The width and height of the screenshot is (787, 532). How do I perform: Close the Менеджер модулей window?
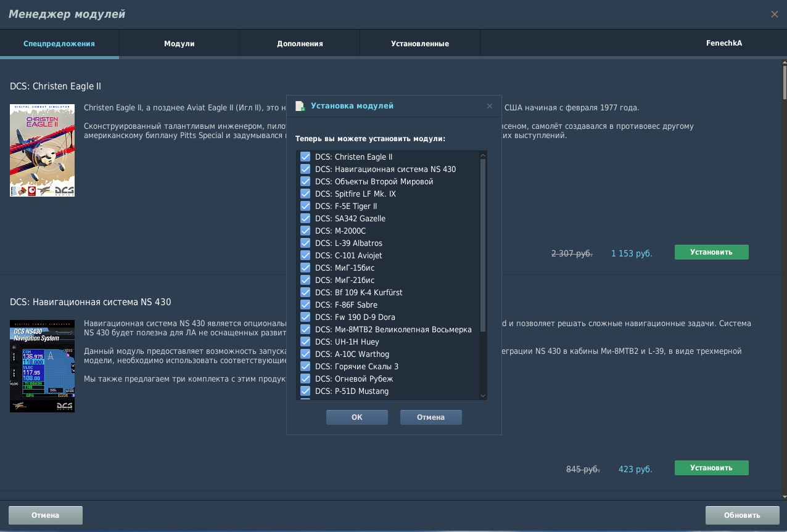click(775, 14)
